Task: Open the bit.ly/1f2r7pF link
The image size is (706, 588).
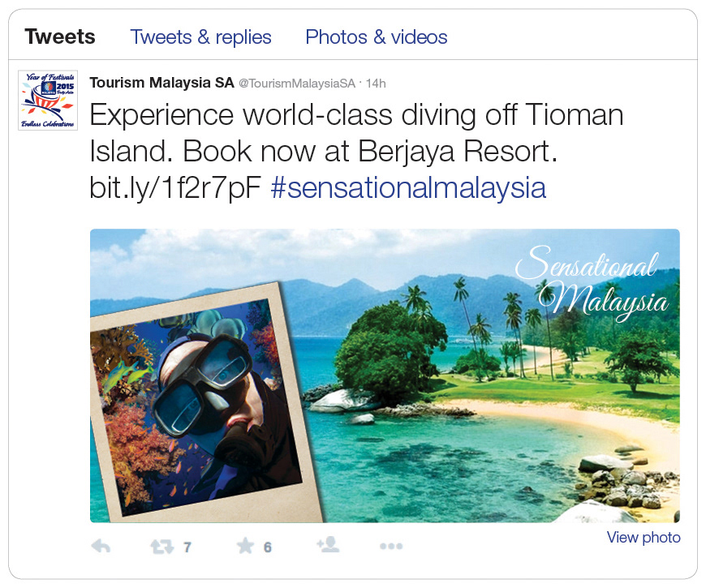Action: (x=175, y=187)
